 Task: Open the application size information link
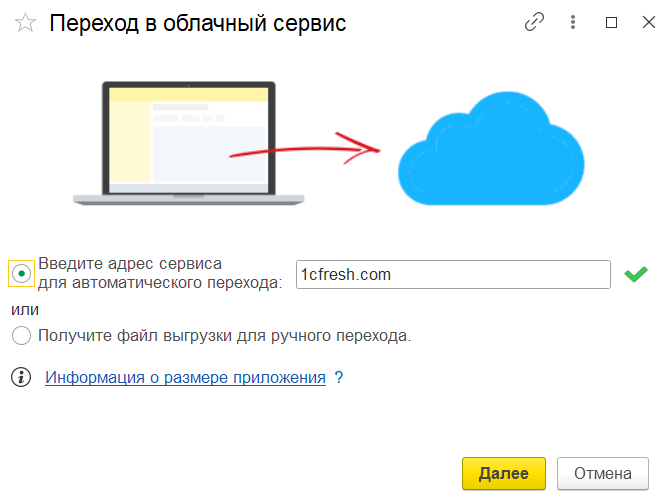186,377
